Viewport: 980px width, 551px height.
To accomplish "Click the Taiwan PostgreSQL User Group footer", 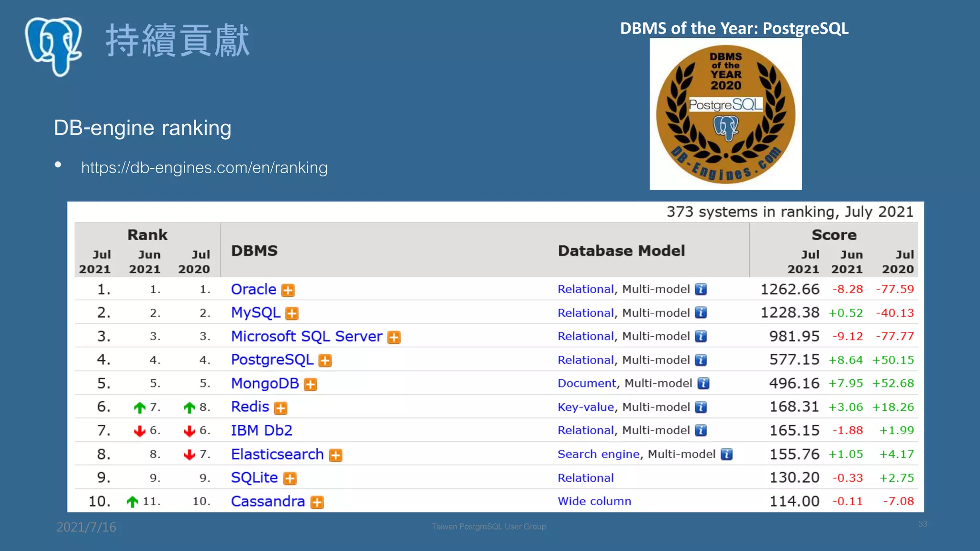I will 489,527.
